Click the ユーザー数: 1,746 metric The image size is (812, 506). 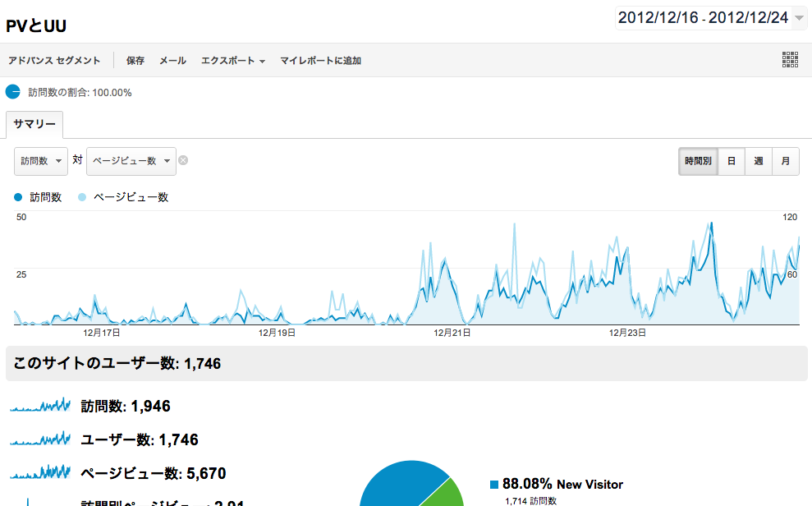(140, 439)
